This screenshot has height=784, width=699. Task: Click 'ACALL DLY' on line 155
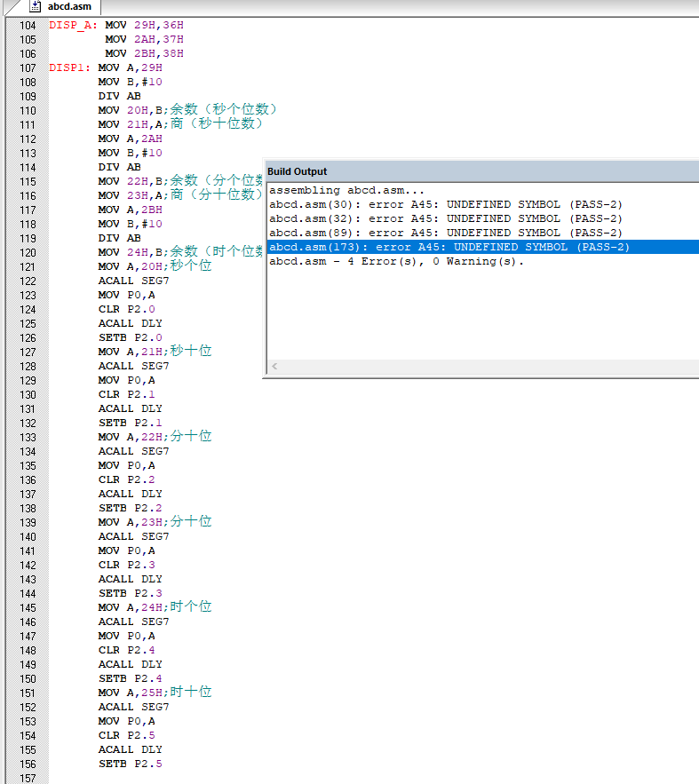(130, 749)
